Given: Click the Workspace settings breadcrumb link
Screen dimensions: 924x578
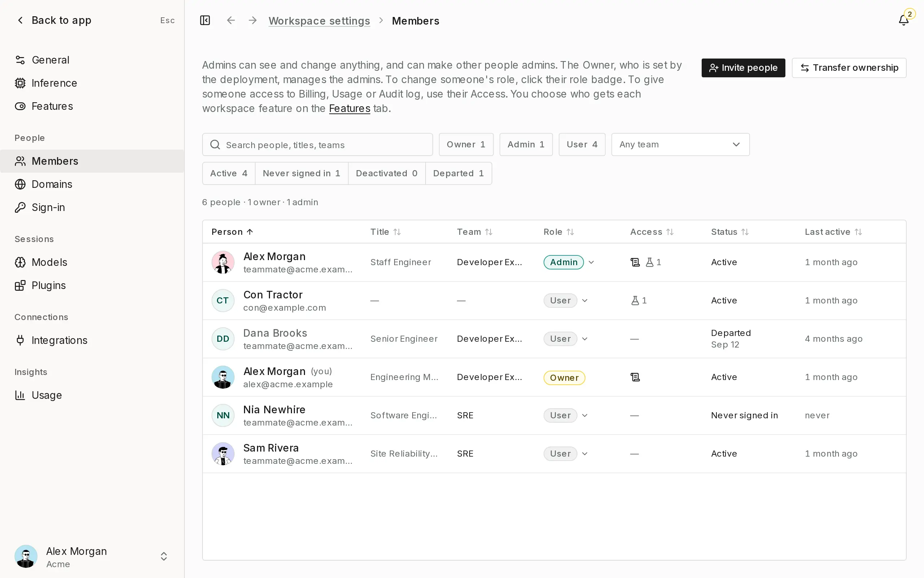Looking at the screenshot, I should (319, 21).
